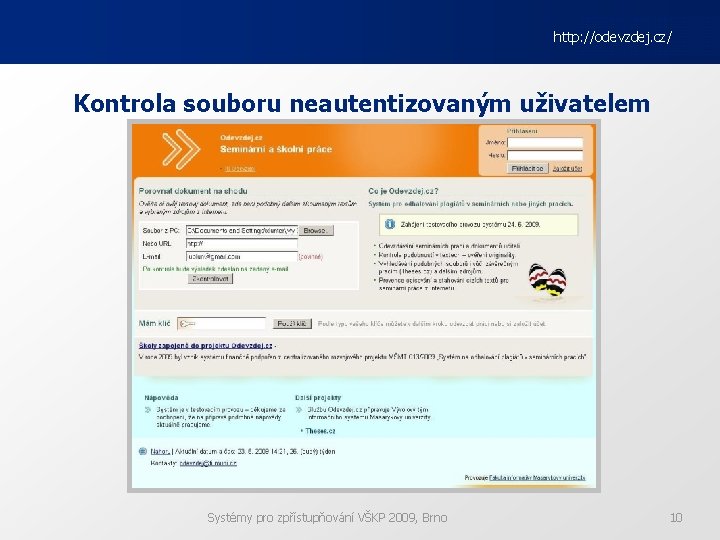Click the Nahoru link
The height and width of the screenshot is (540, 720).
160,452
